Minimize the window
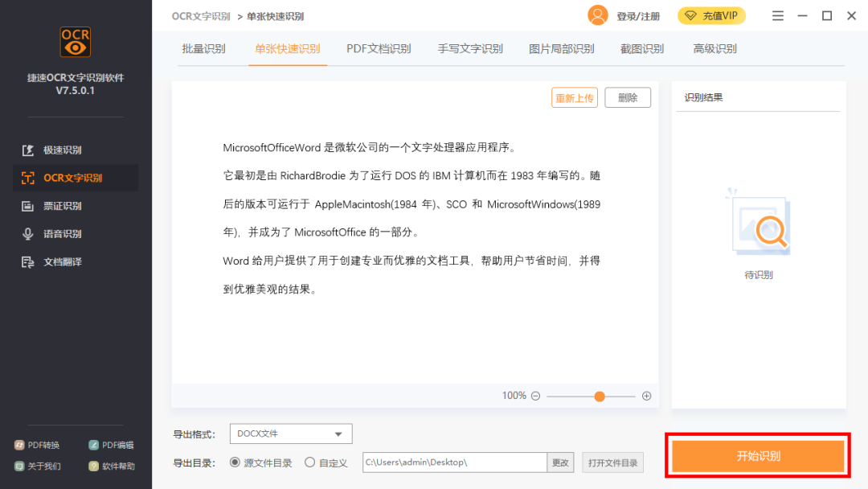The image size is (868, 489). coord(802,16)
